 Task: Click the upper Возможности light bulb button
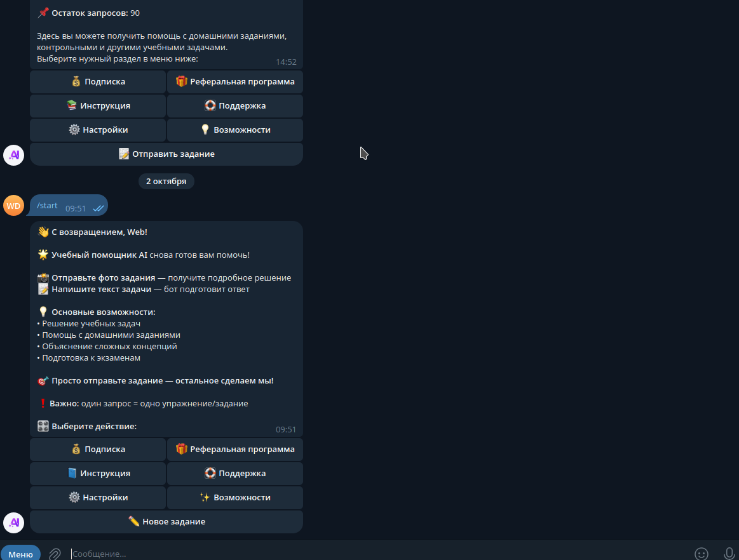tap(235, 130)
